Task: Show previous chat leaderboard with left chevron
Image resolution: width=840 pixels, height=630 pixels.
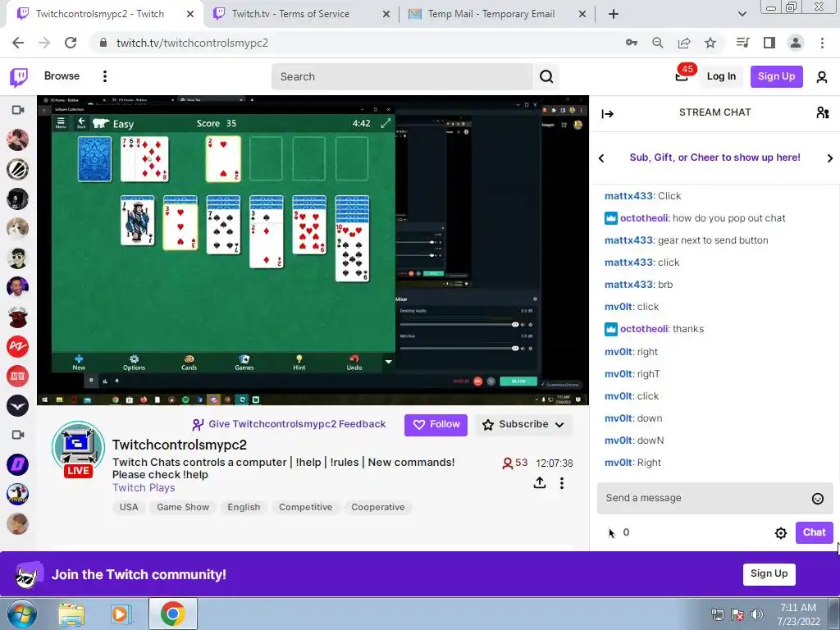Action: 601,158
